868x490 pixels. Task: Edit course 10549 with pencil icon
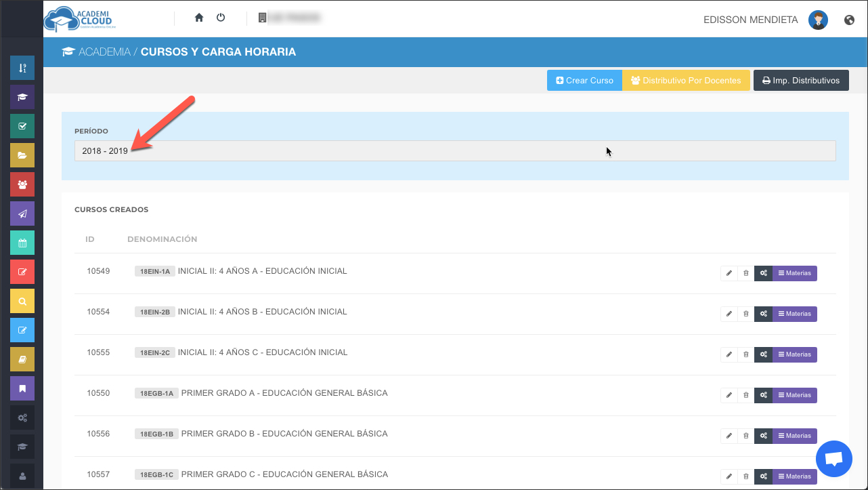729,273
